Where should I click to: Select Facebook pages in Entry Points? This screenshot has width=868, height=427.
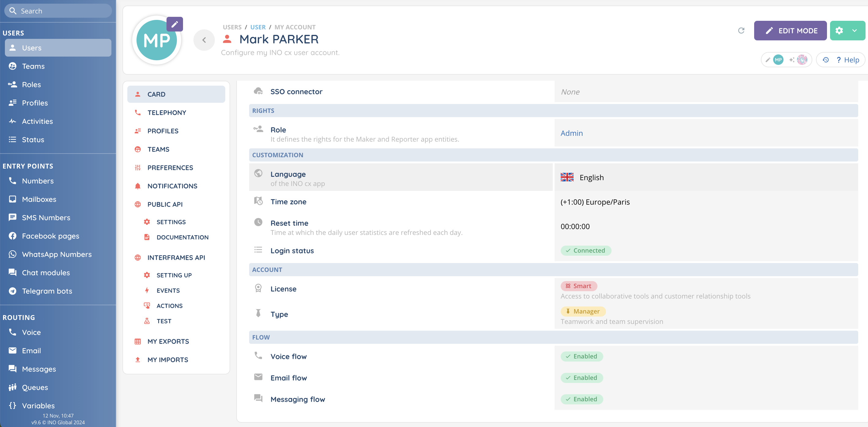(x=51, y=236)
